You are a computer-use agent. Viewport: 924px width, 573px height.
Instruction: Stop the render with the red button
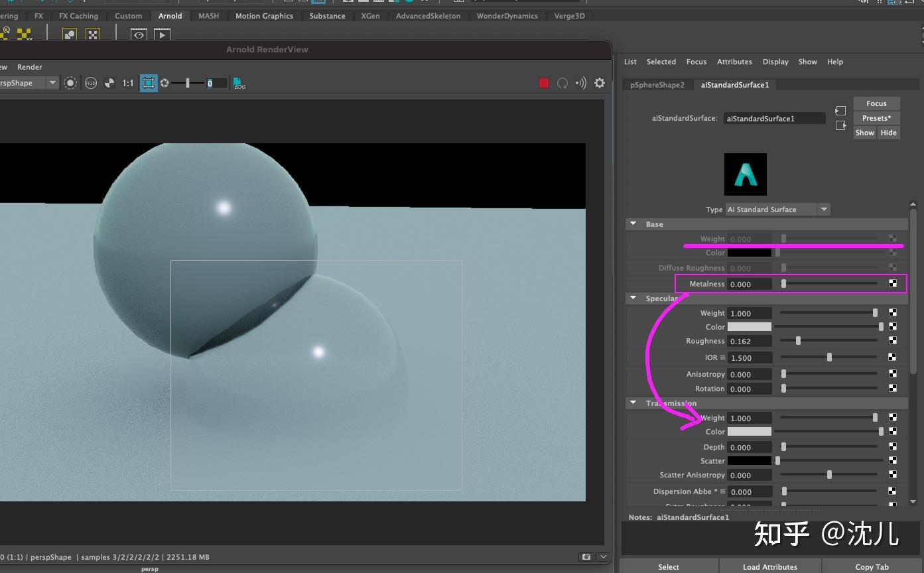[544, 83]
